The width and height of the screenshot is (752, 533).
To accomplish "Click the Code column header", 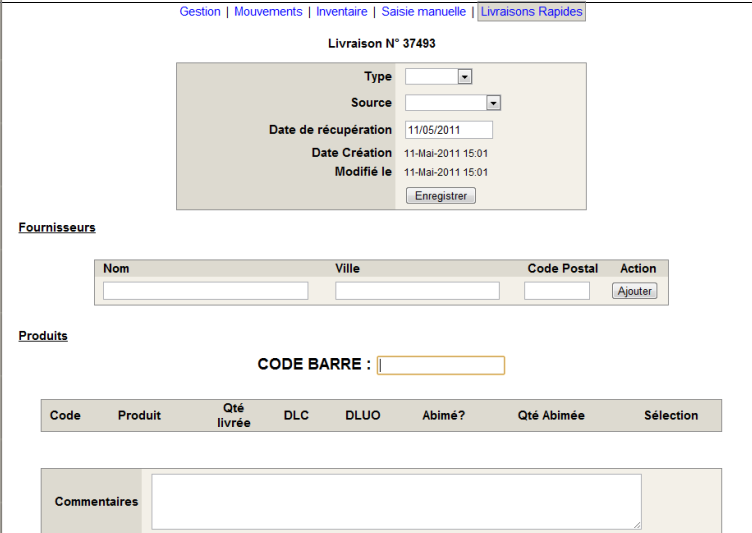I will 65,415.
